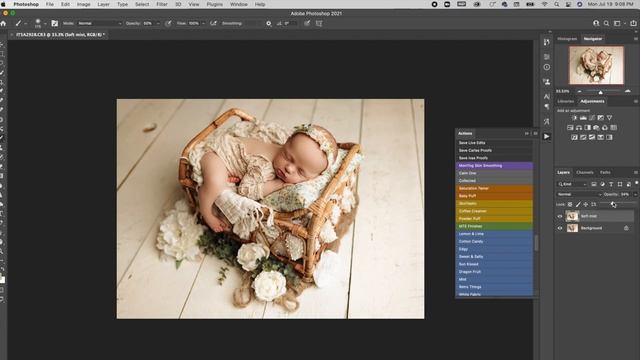Open the Properties panel dock icon
Image resolution: width=640 pixels, height=360 pixels.
point(547,57)
